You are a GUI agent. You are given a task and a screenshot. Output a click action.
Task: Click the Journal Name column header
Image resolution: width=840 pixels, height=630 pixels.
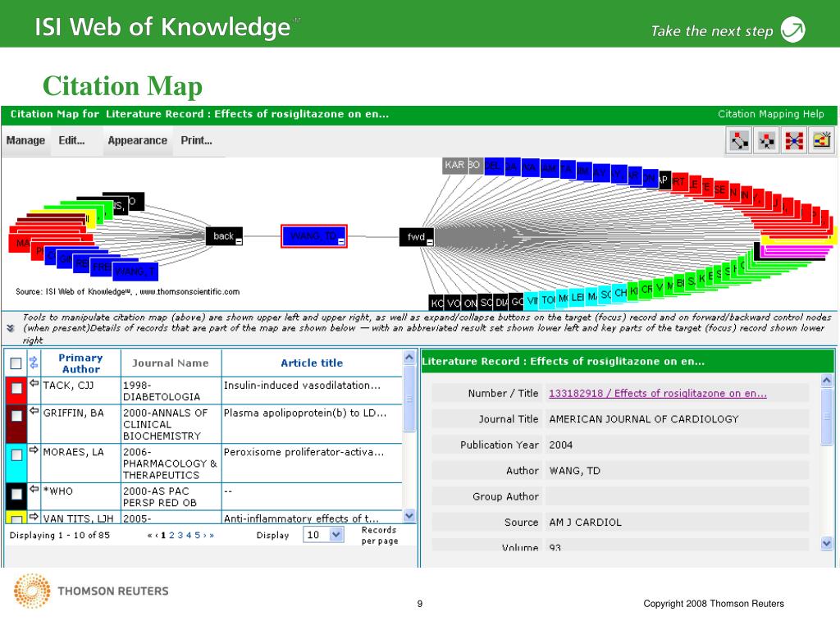click(171, 363)
